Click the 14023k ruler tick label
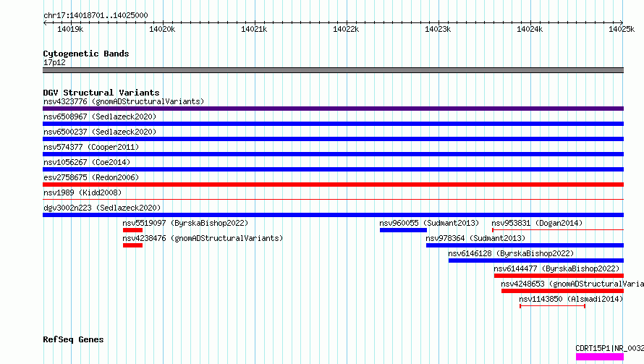 [438, 29]
